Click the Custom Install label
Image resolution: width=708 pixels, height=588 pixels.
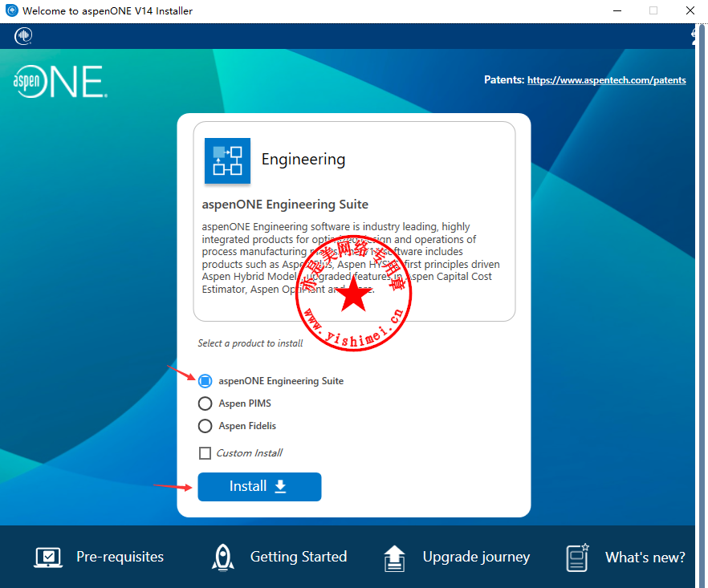(250, 453)
